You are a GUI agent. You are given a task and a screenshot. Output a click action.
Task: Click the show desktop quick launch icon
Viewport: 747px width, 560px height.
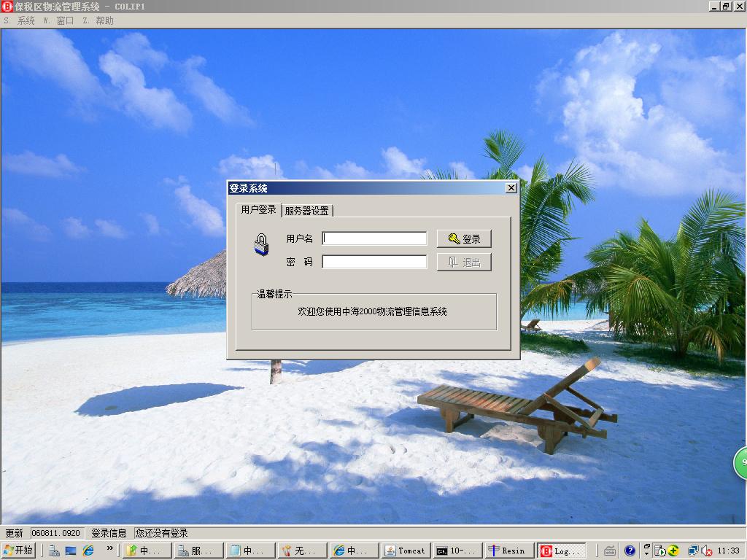coord(71,551)
